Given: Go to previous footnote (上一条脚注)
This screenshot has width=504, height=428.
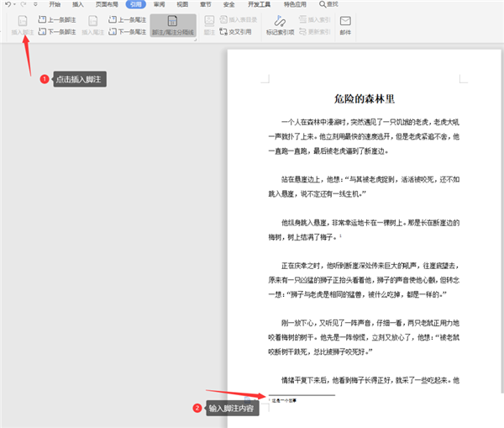Looking at the screenshot, I should 57,18.
